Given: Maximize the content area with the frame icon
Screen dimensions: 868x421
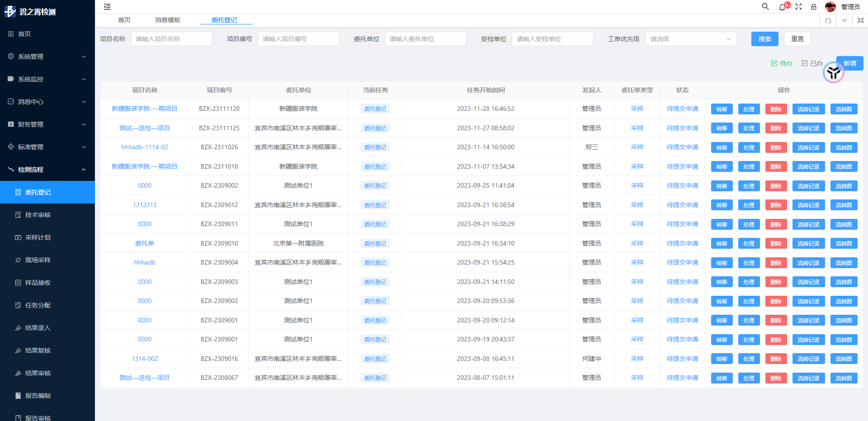Looking at the screenshot, I should pyautogui.click(x=861, y=20).
